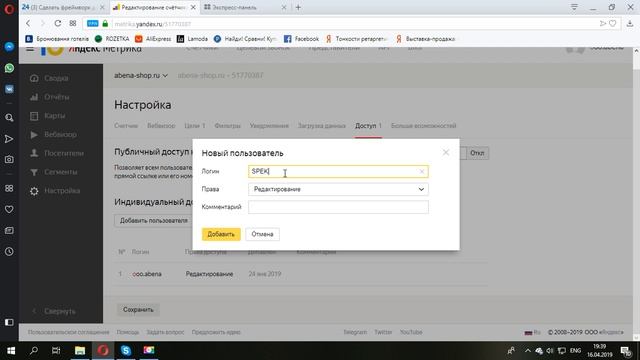The image size is (640, 360).
Task: Open bookmarks heart sidebar icon
Action: pyautogui.click(x=9, y=209)
